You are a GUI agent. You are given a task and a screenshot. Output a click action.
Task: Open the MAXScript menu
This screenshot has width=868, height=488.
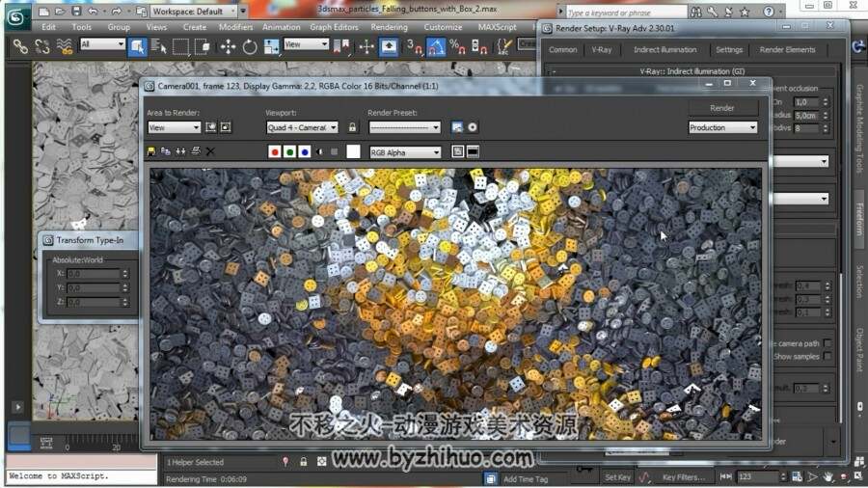pyautogui.click(x=497, y=27)
